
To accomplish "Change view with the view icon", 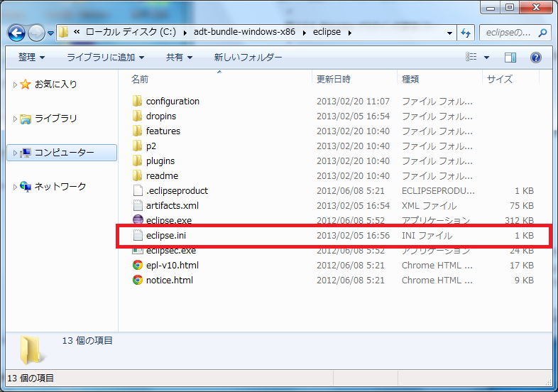I will [471, 57].
